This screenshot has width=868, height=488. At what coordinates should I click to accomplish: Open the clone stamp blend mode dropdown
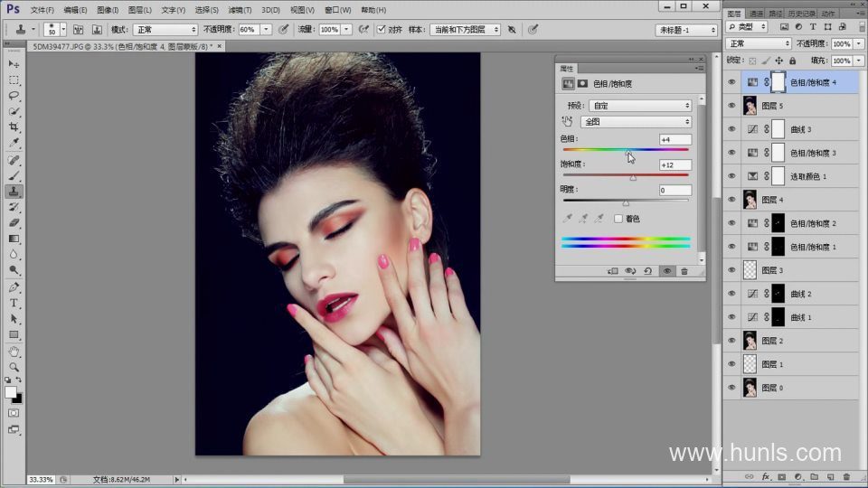click(x=165, y=29)
